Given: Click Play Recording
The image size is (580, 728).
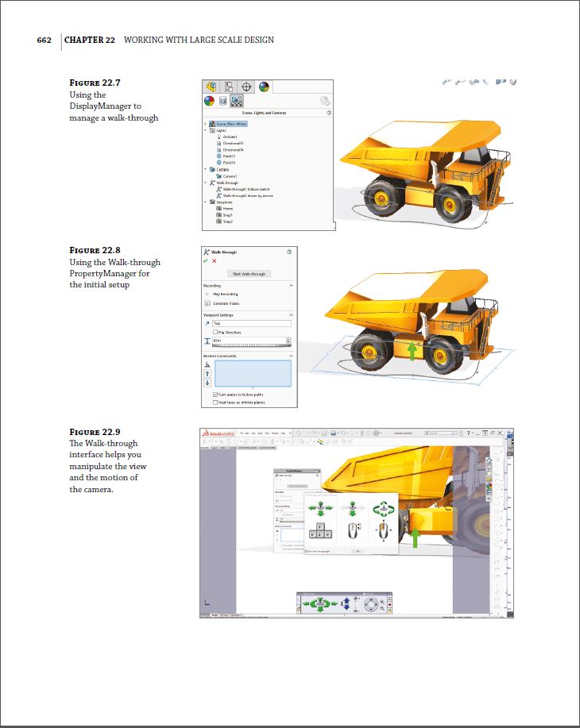Looking at the screenshot, I should coord(223,294).
